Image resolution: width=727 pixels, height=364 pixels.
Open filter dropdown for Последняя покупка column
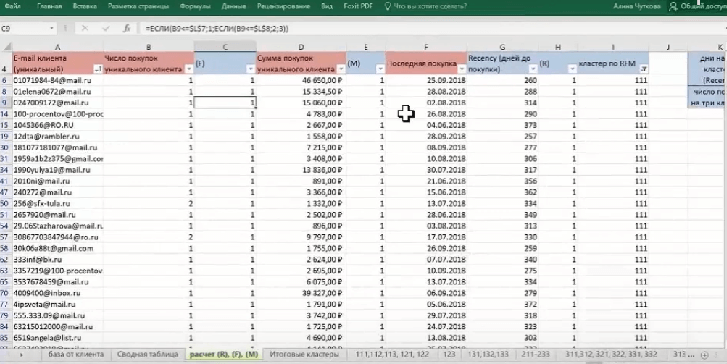[462, 69]
